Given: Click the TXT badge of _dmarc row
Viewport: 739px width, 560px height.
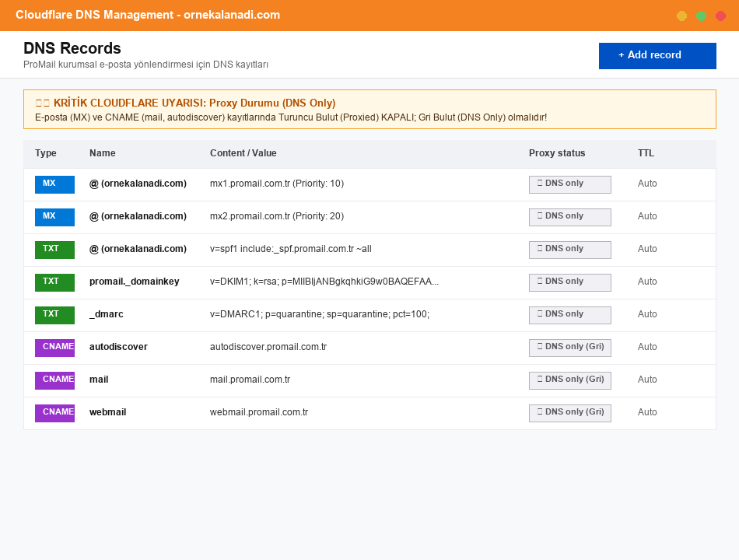Looking at the screenshot, I should (x=54, y=315).
